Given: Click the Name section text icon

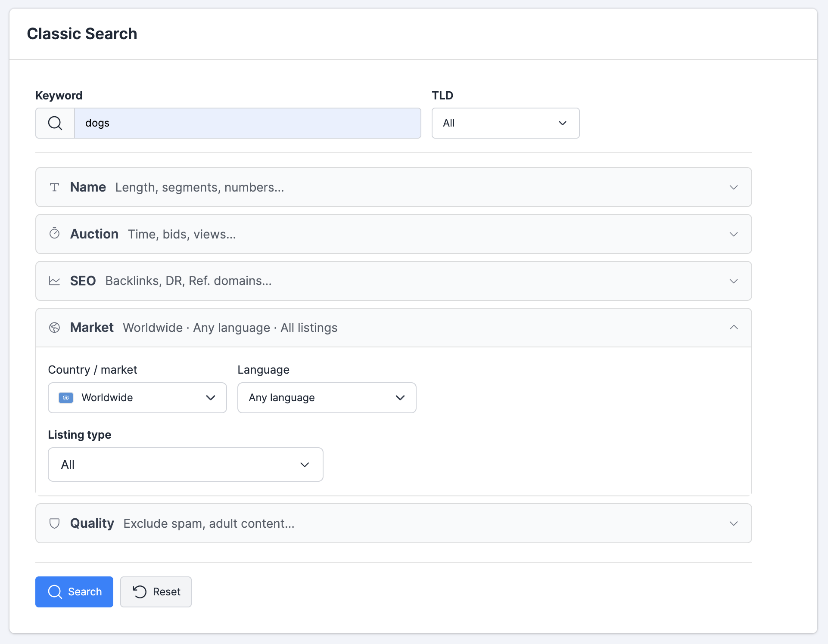Looking at the screenshot, I should point(54,187).
